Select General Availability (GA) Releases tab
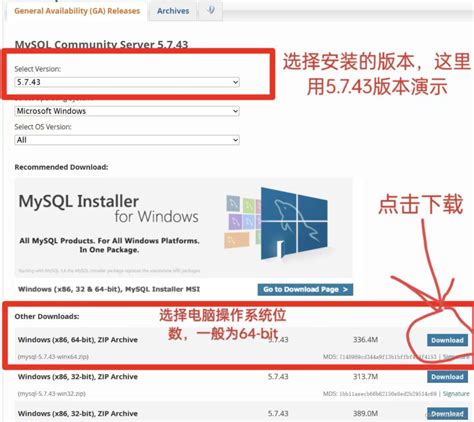The image size is (474, 422). pyautogui.click(x=77, y=11)
